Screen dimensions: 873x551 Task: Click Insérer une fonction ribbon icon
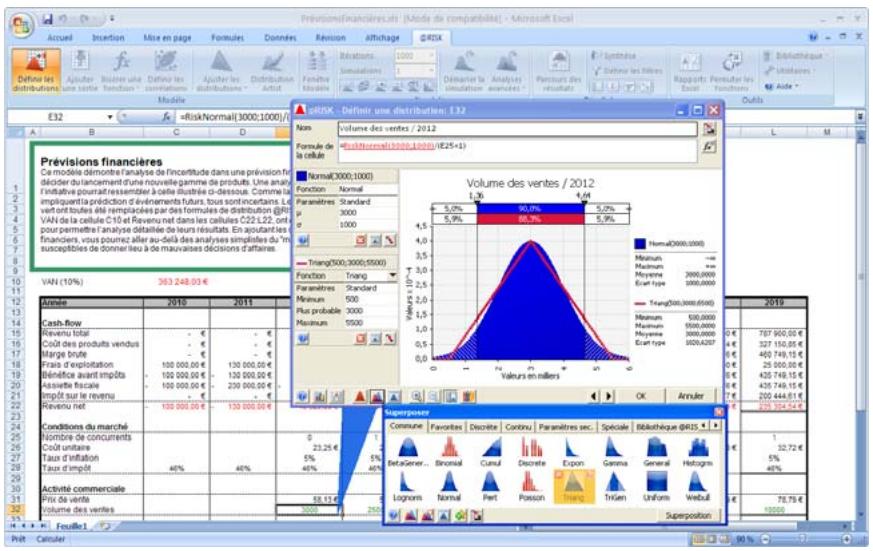121,61
